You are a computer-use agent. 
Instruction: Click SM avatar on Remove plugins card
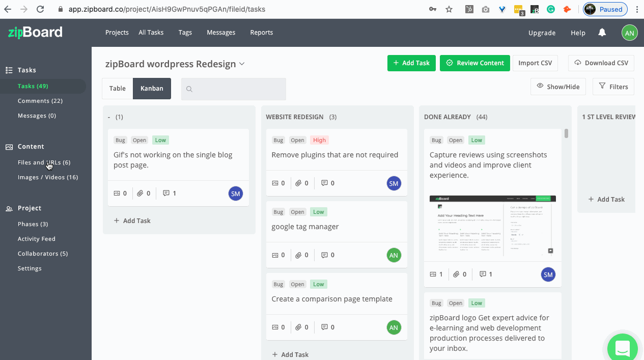[394, 183]
